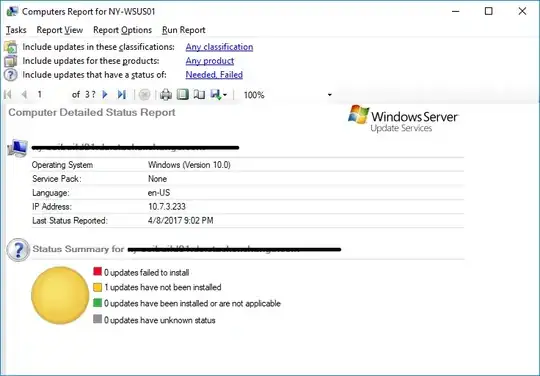Click Computer Detailed Status Report heading

point(92,112)
